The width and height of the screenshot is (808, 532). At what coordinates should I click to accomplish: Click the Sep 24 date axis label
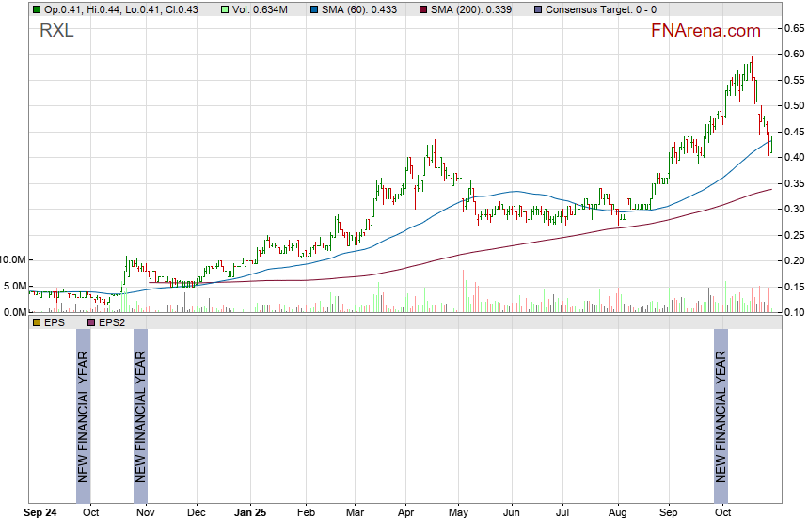[x=40, y=514]
